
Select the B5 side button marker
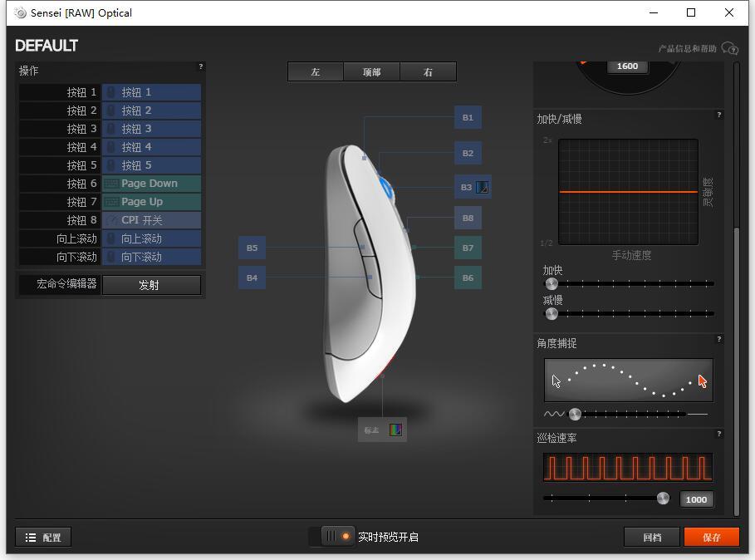tap(252, 248)
